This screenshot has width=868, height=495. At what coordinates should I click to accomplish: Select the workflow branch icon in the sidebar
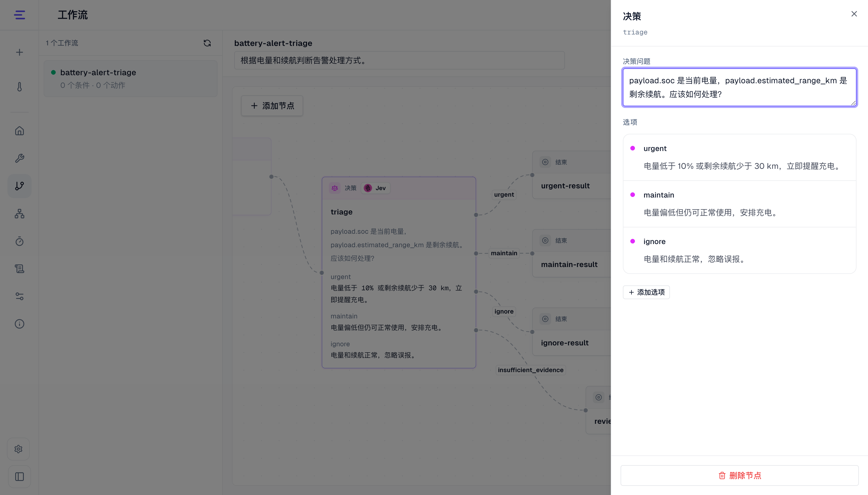click(19, 186)
